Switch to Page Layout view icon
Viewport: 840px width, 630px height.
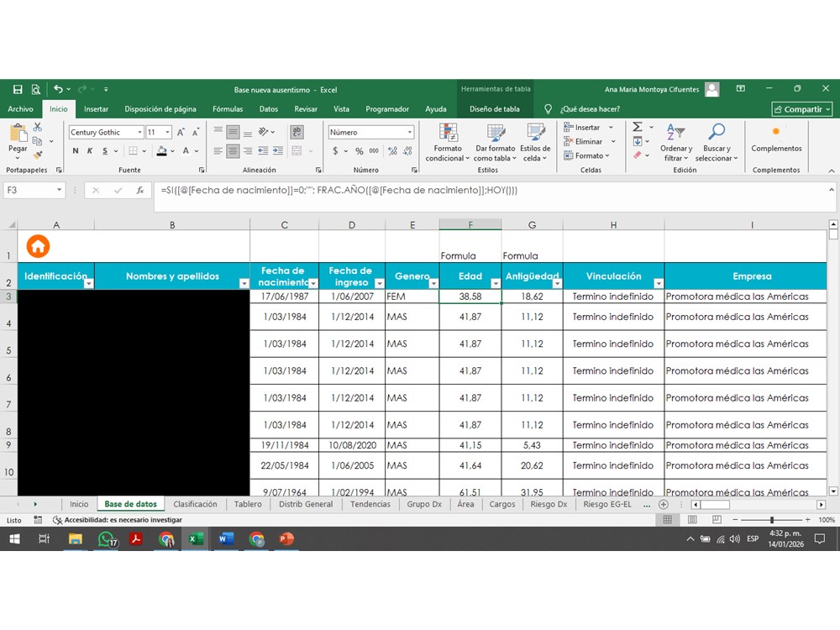pyautogui.click(x=692, y=520)
